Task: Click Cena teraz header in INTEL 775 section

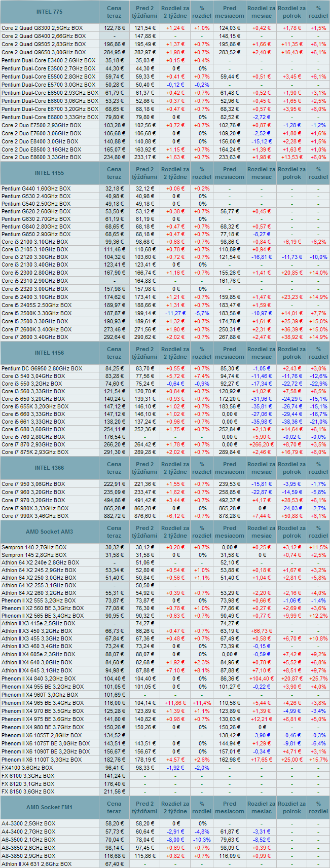Action: pyautogui.click(x=114, y=12)
